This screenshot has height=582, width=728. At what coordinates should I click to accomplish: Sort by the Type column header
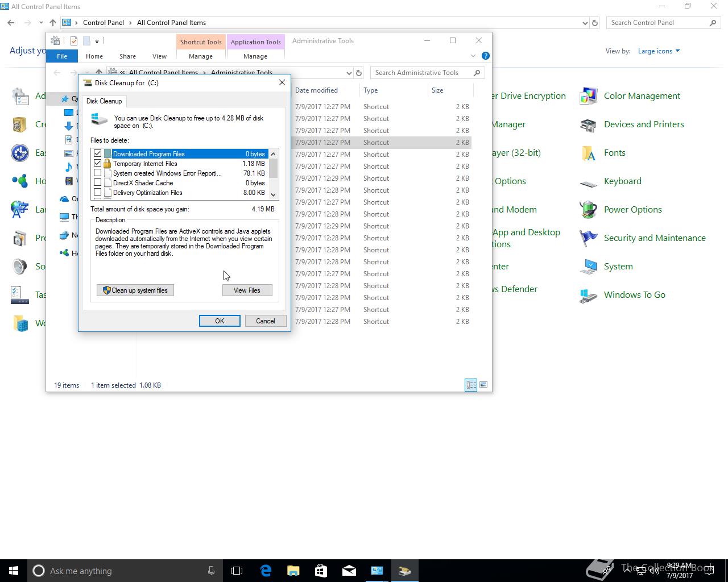click(394, 90)
